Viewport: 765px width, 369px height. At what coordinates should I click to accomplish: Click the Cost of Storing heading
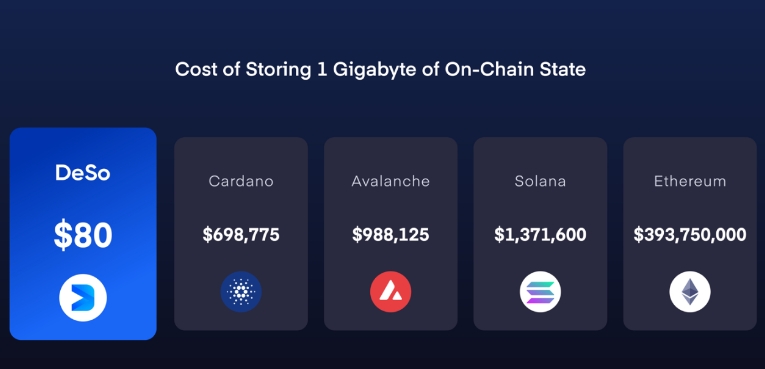[380, 69]
